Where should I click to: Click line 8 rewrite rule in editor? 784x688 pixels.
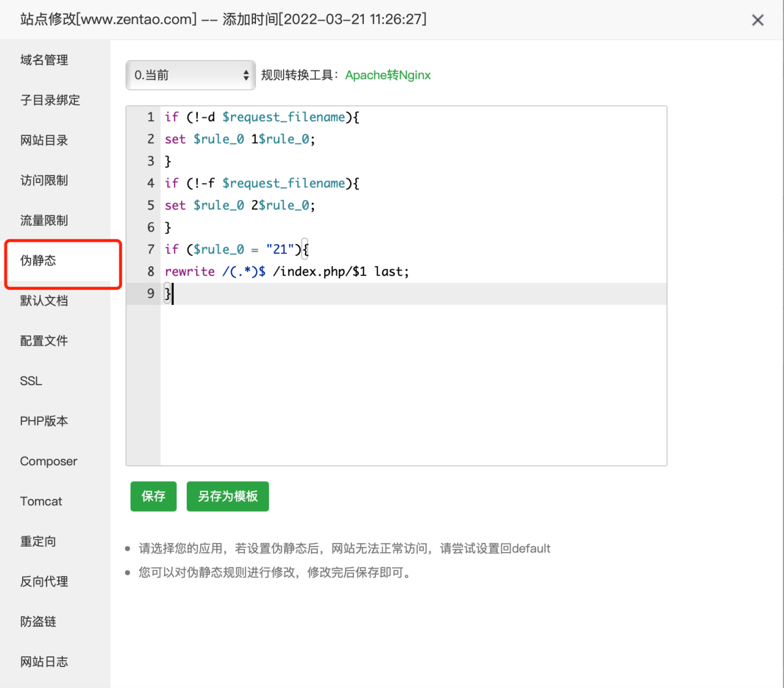point(287,271)
